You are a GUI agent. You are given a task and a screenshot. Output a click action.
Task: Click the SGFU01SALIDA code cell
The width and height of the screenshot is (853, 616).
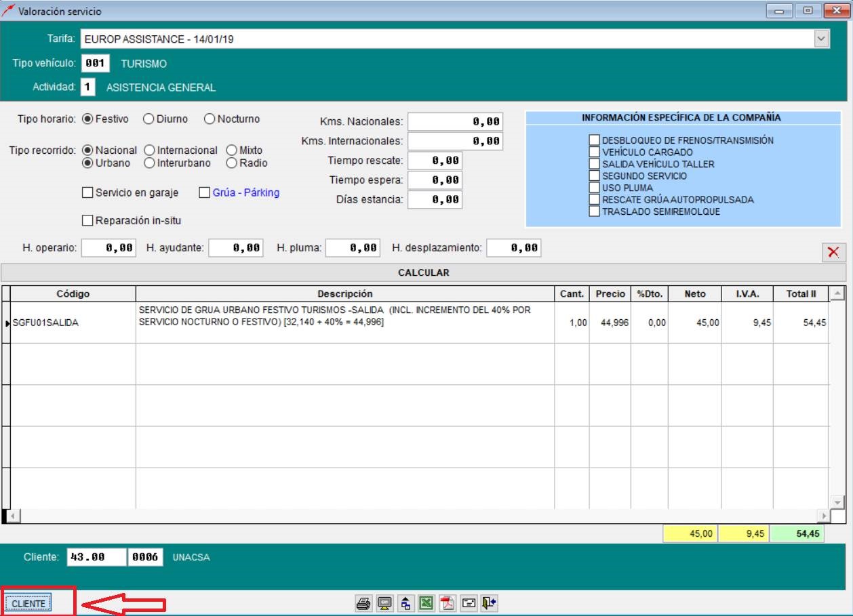pyautogui.click(x=73, y=323)
